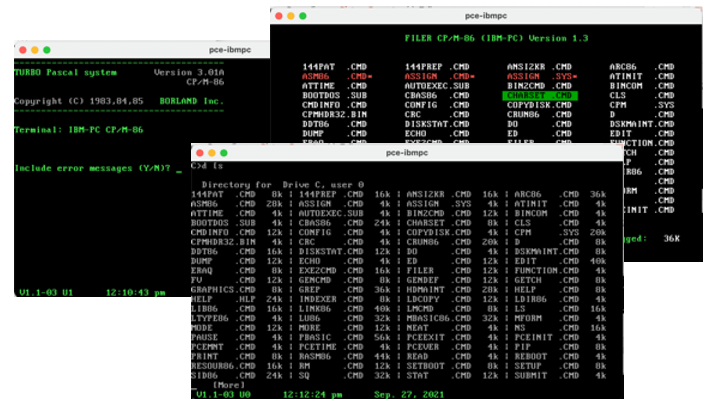
Task: Click CPM .SYS in FILER window
Action: click(x=641, y=105)
